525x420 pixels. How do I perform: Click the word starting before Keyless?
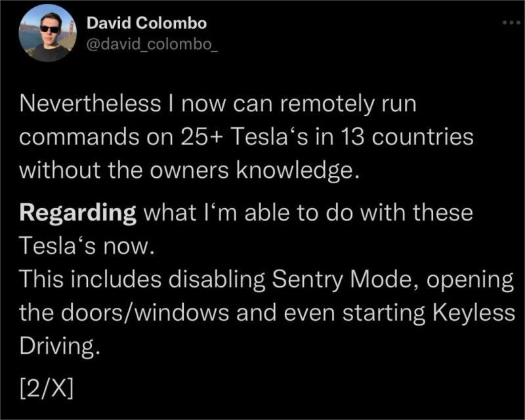coord(383,313)
